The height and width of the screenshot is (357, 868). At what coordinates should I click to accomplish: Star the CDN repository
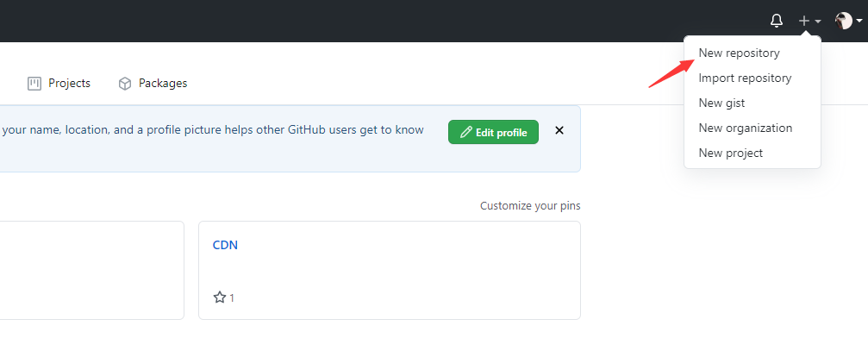(x=219, y=297)
